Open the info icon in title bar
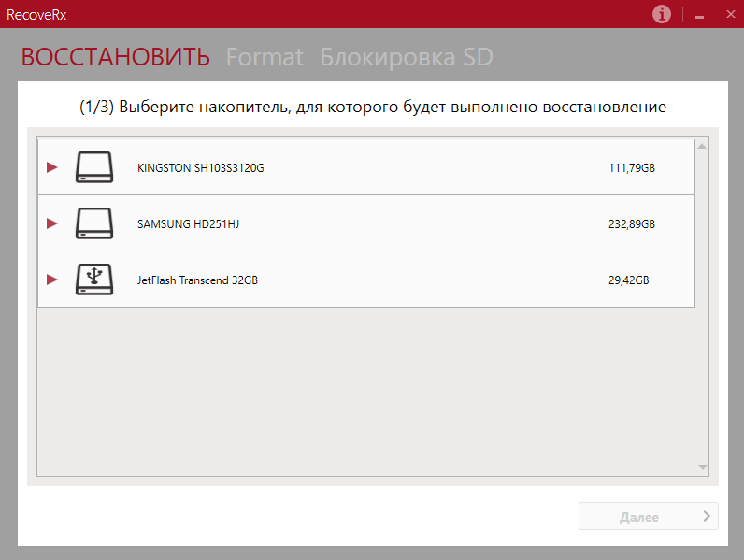This screenshot has width=744, height=560. (x=662, y=14)
